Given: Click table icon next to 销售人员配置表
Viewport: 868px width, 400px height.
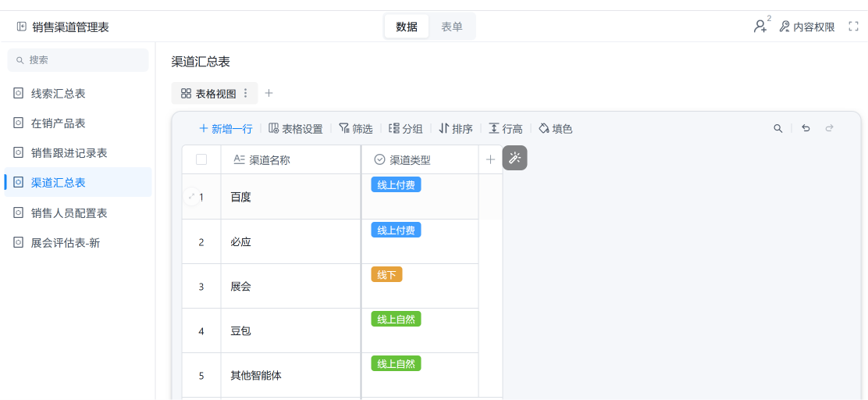Looking at the screenshot, I should click(x=18, y=212).
